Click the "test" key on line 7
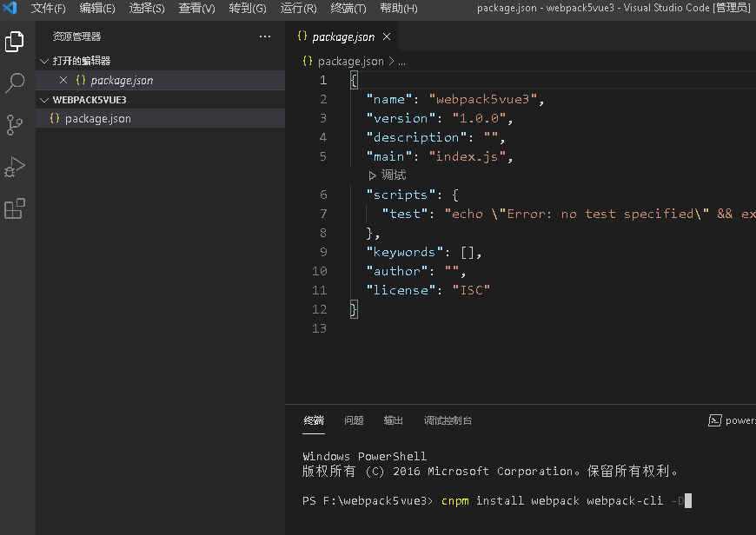 405,214
